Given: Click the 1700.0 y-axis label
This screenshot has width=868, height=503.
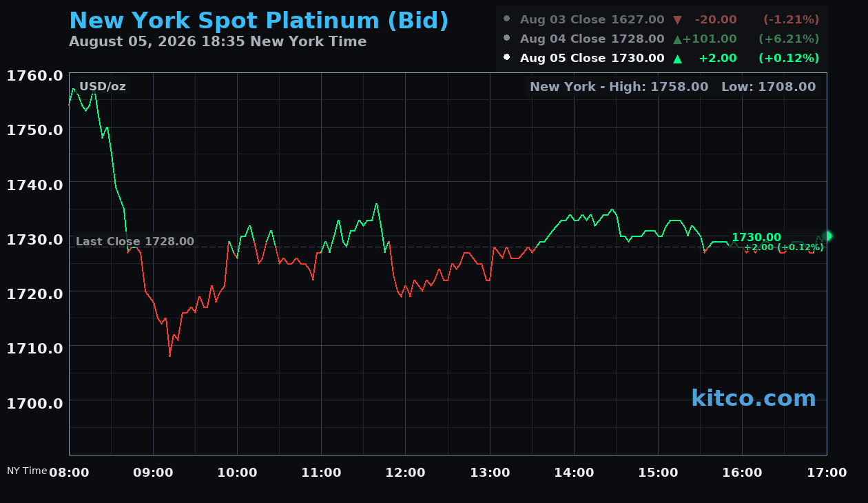Looking at the screenshot, I should [x=34, y=402].
